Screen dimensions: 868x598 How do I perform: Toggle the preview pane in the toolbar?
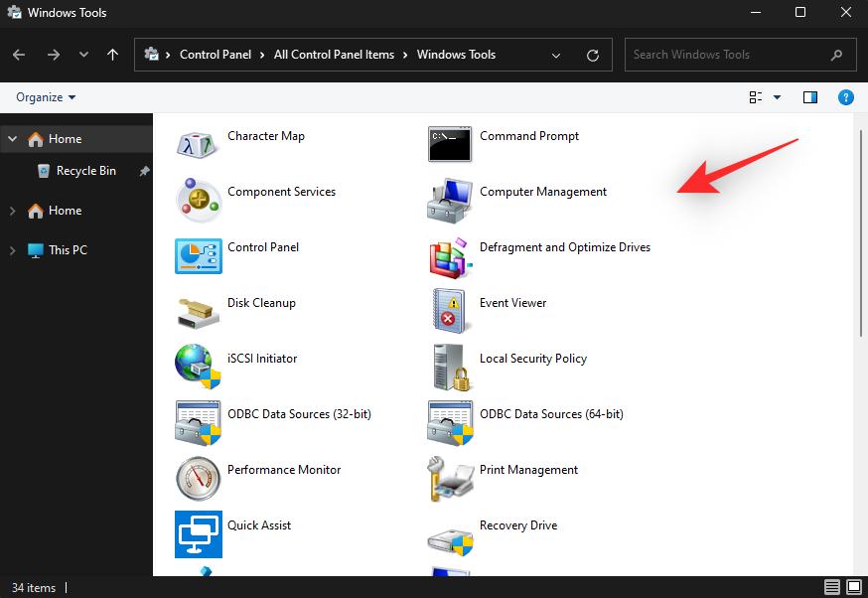click(x=809, y=96)
